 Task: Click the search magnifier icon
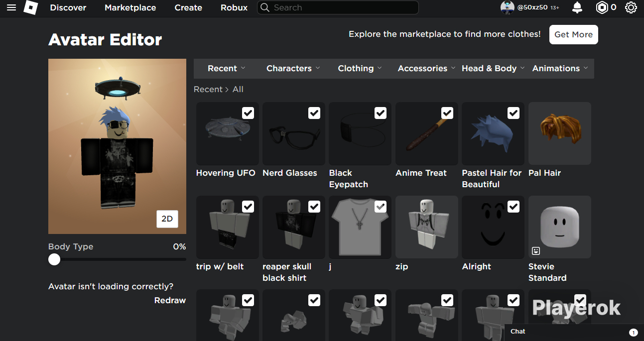[265, 7]
